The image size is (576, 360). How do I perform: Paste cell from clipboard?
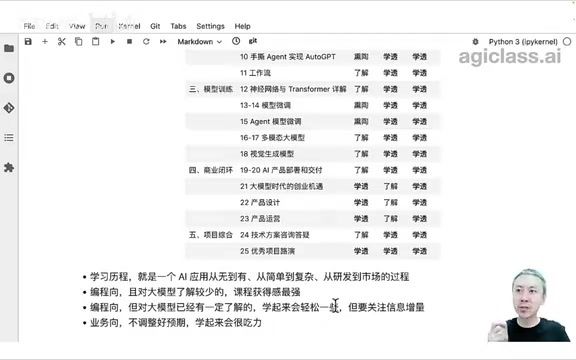(96, 42)
